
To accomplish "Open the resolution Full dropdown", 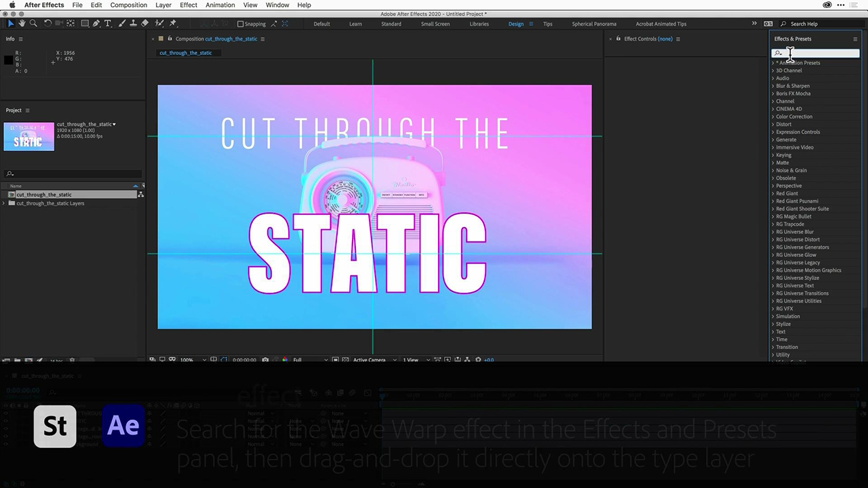I will 310,360.
